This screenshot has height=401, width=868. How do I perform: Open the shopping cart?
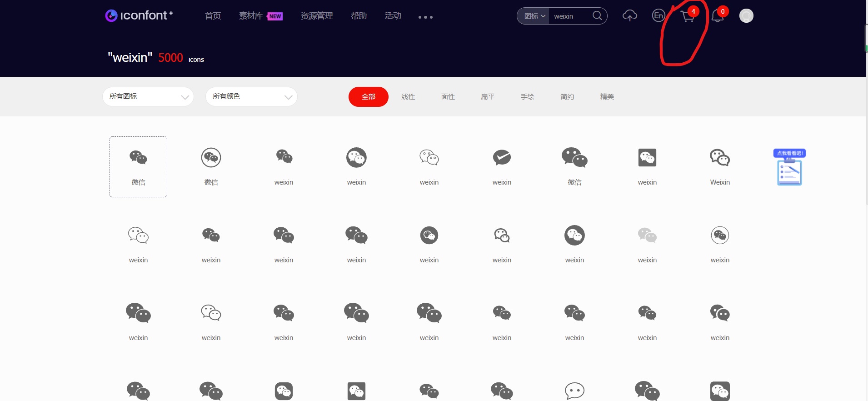[688, 17]
